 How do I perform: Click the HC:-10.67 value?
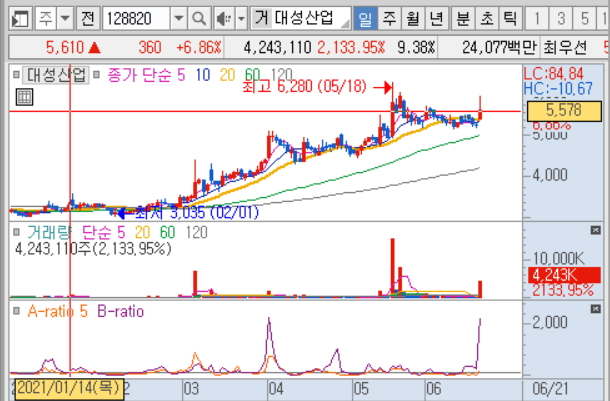[x=558, y=89]
